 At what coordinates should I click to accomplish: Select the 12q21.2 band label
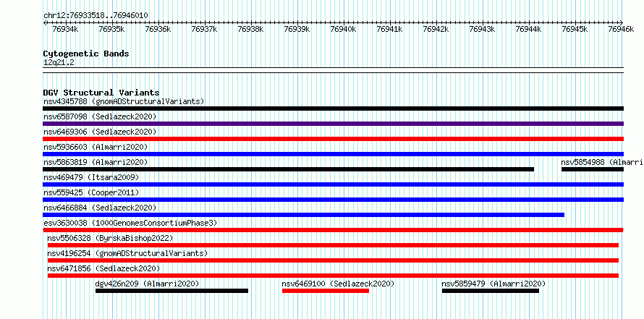(59, 63)
